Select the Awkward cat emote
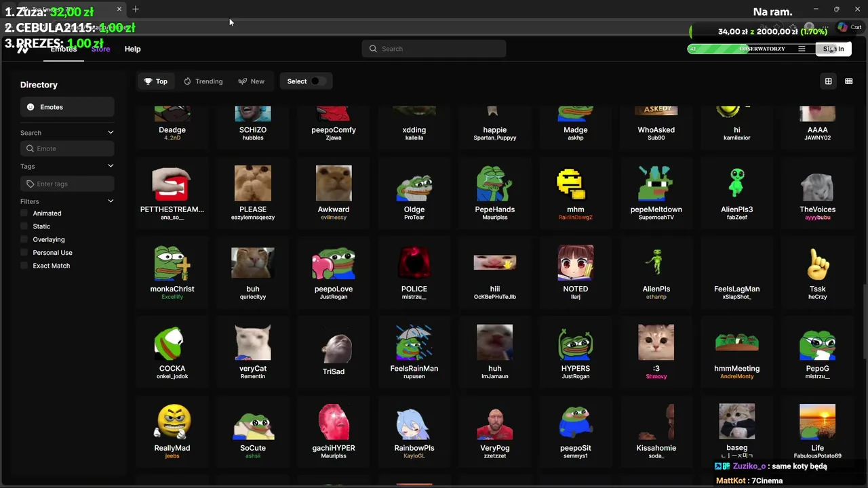 pos(334,184)
